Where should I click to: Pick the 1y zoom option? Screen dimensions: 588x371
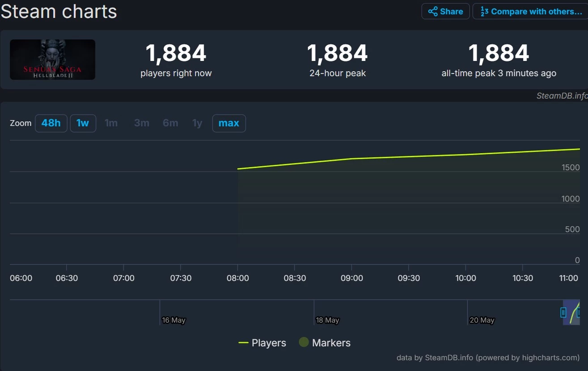(197, 123)
